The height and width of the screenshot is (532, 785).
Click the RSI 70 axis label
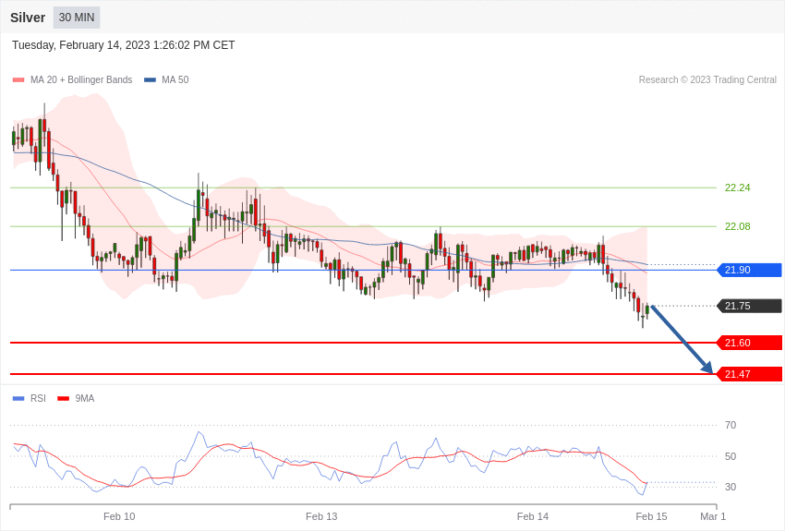tap(731, 426)
